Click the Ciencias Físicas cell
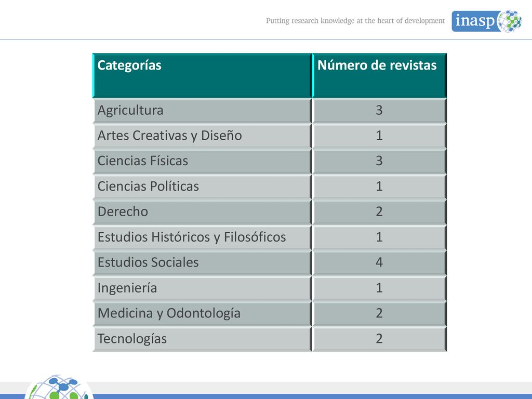Image resolution: width=532 pixels, height=399 pixels. click(202, 161)
